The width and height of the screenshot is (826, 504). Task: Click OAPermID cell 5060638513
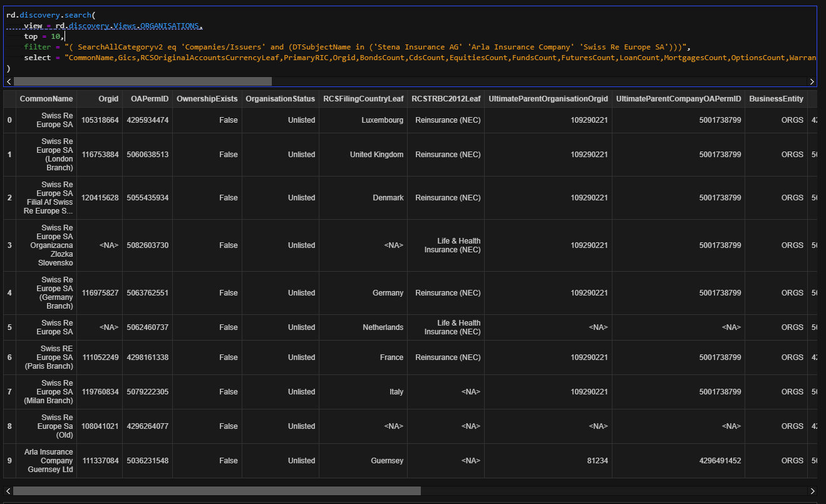pyautogui.click(x=148, y=155)
